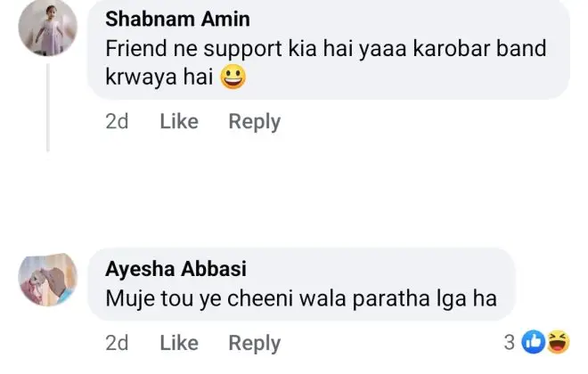Like Shabnam Amin's comment
The height and width of the screenshot is (374, 588).
[178, 122]
